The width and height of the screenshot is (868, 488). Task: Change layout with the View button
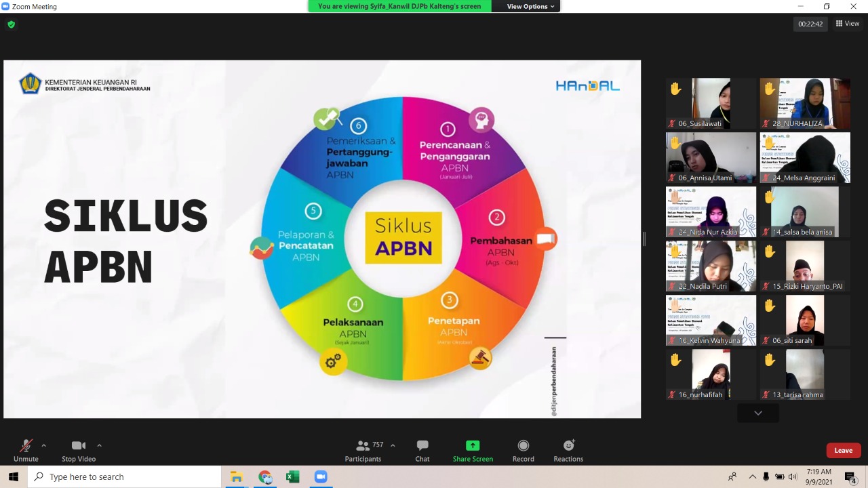(x=848, y=24)
